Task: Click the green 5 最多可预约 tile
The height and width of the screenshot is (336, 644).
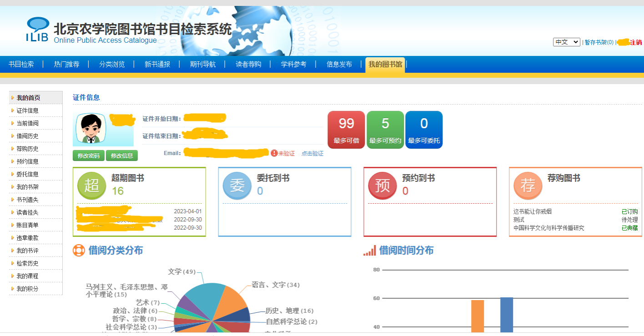Action: (385, 130)
